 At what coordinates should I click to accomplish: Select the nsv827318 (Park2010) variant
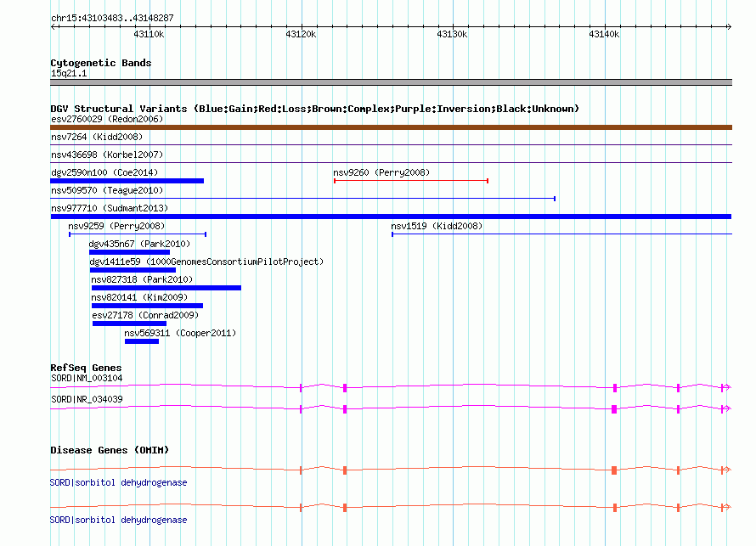pyautogui.click(x=166, y=288)
